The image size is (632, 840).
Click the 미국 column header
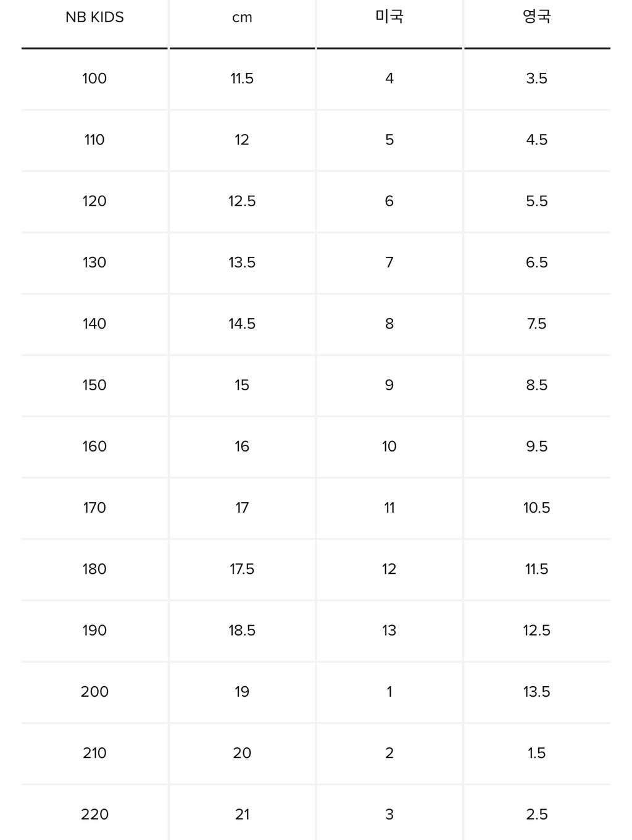(389, 17)
